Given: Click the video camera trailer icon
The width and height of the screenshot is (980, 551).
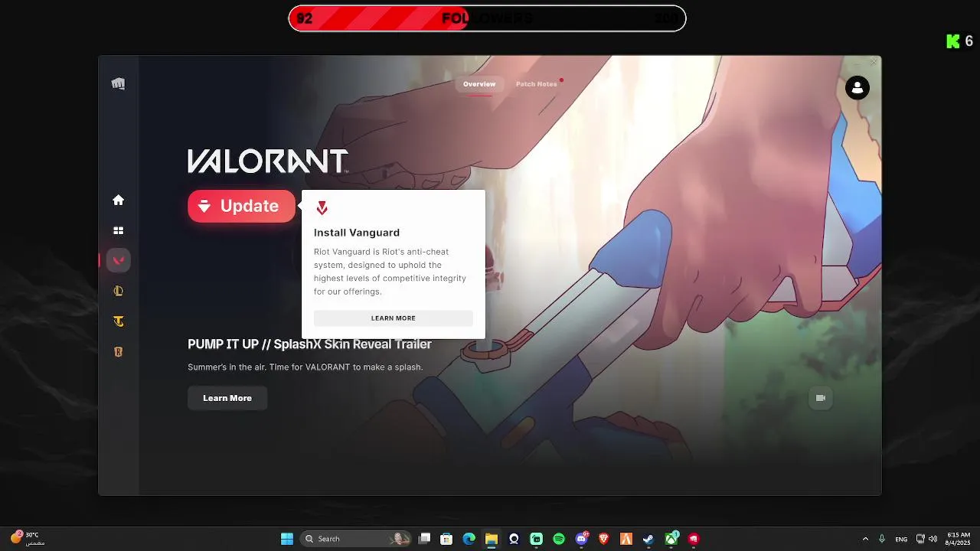Looking at the screenshot, I should (x=821, y=398).
